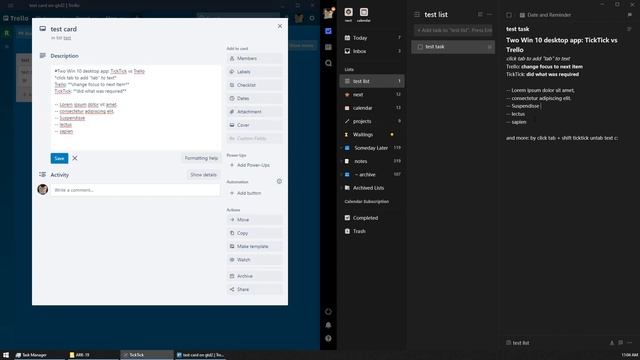Close the Trello test card dialog

click(280, 26)
